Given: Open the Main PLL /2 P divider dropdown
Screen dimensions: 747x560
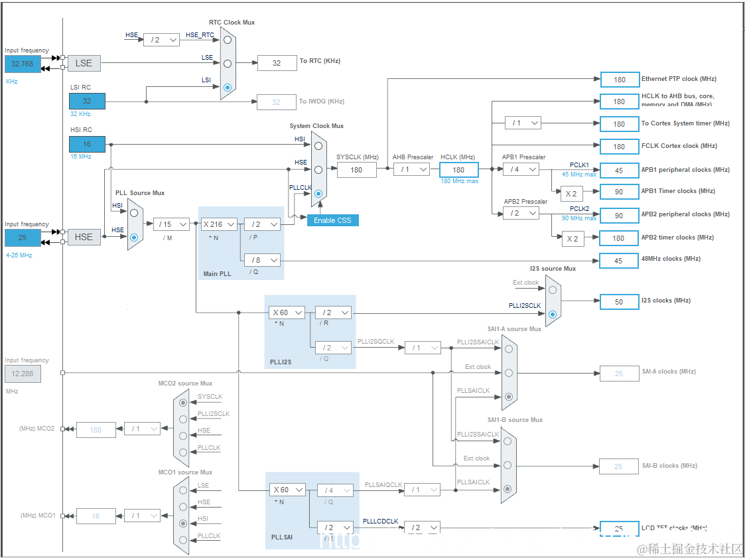Looking at the screenshot, I should (263, 224).
